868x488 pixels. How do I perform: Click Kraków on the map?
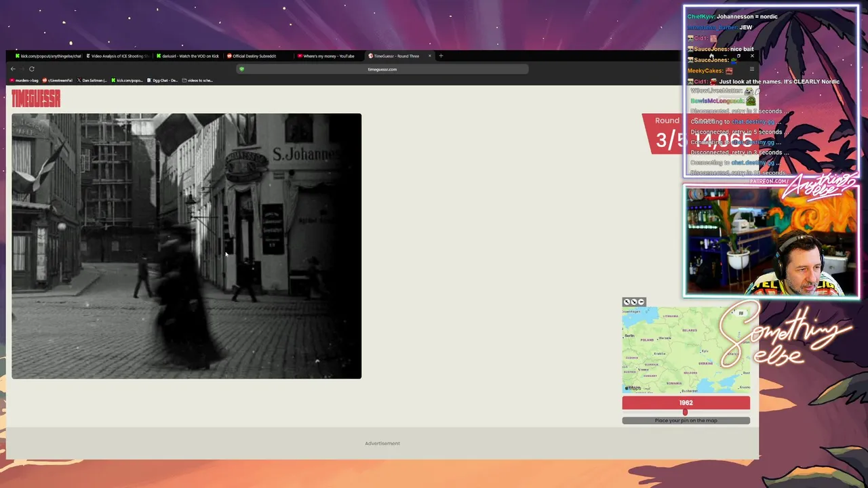point(659,354)
